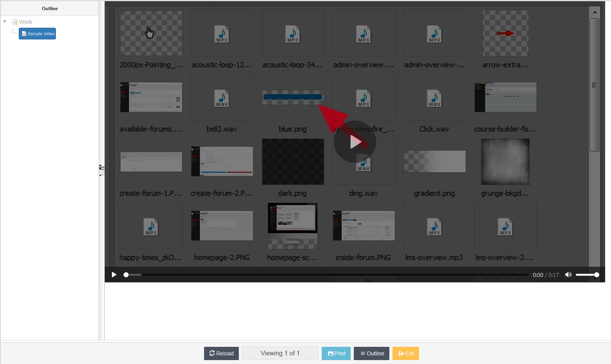This screenshot has width=611, height=364.
Task: Reload the current page
Action: (221, 353)
